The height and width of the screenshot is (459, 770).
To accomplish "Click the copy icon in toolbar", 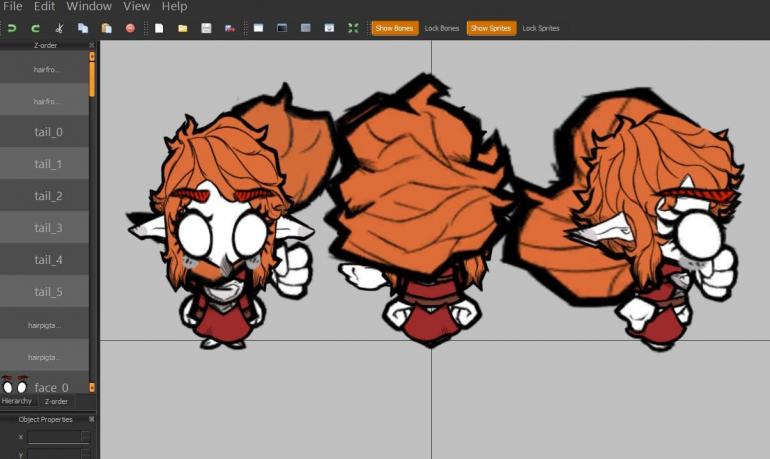I will pyautogui.click(x=83, y=28).
